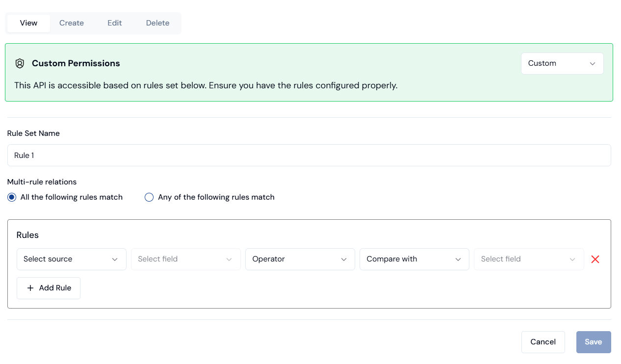Switch to the Create tab
The image size is (621, 364).
click(71, 23)
